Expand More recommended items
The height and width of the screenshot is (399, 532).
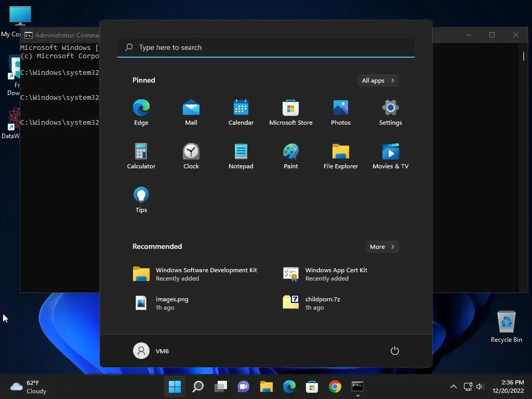pyautogui.click(x=382, y=247)
